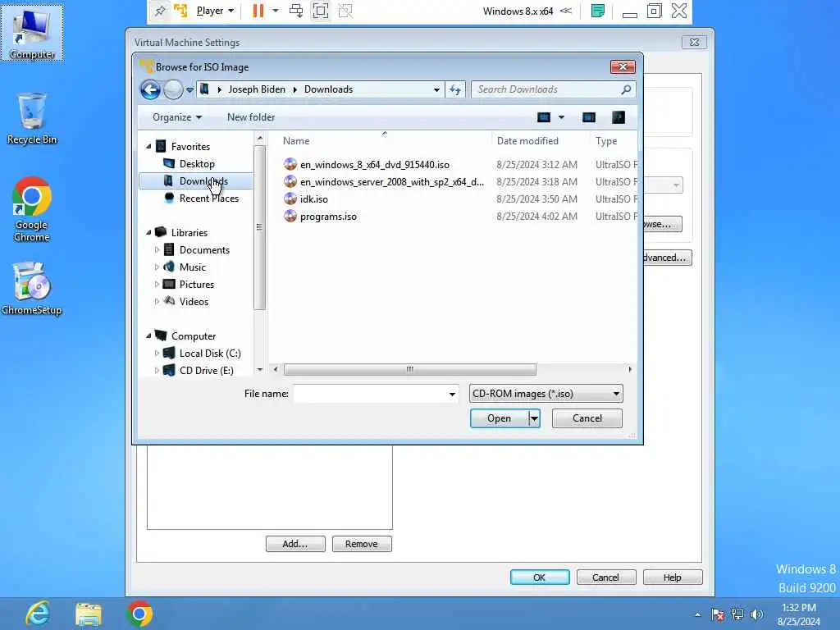The height and width of the screenshot is (630, 840).
Task: Pause the virtual machine from the VMware toolbar
Action: [x=258, y=11]
